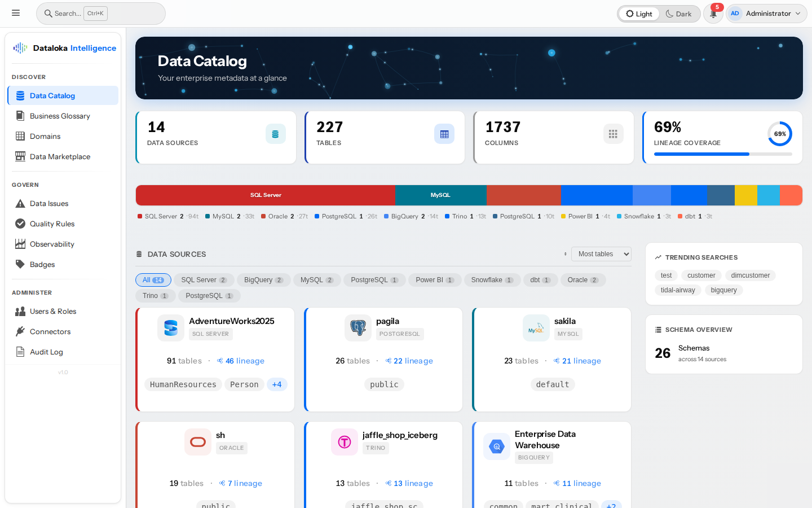Enable the Snowflake source filter chip
Screen dimensions: 812x508
coord(492,280)
